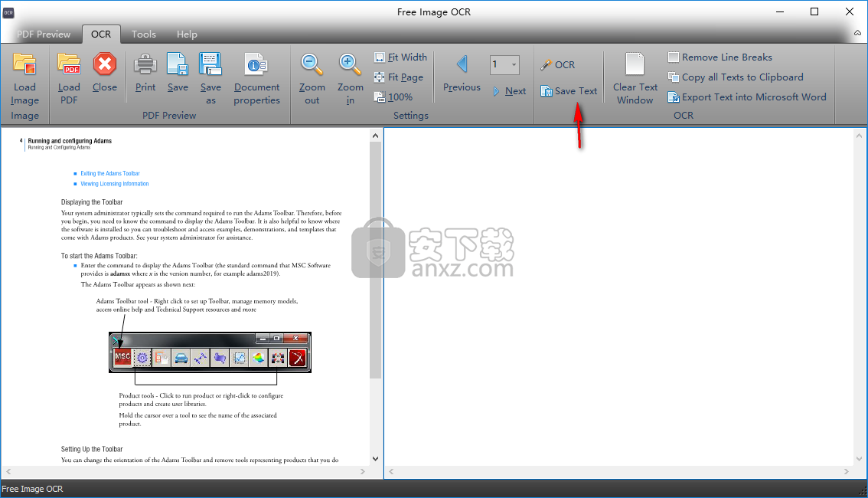The image size is (868, 498).
Task: Copy all Texts to Clipboard
Action: pyautogui.click(x=736, y=77)
